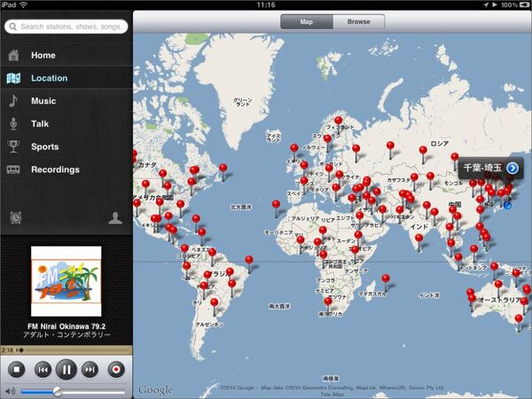Select the pin left of ロシア label
The image size is (532, 399).
423,152
